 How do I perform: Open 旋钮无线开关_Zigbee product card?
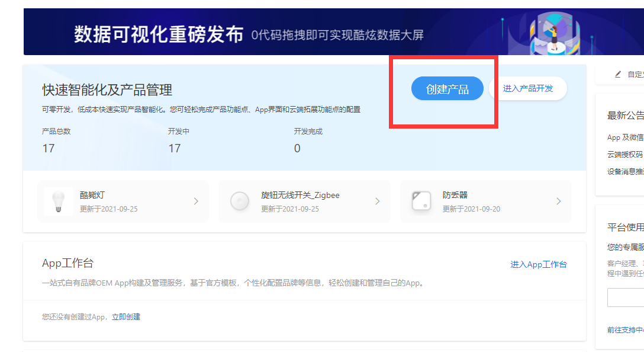(x=304, y=201)
